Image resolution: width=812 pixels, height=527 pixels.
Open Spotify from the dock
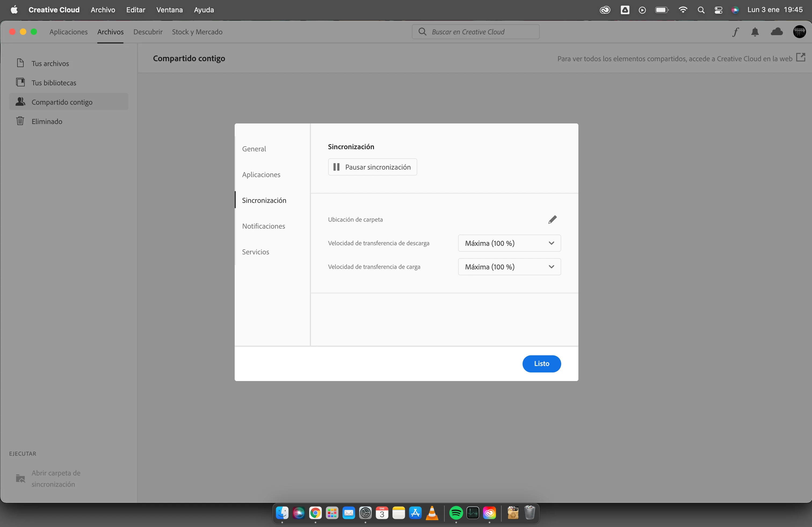pos(456,513)
